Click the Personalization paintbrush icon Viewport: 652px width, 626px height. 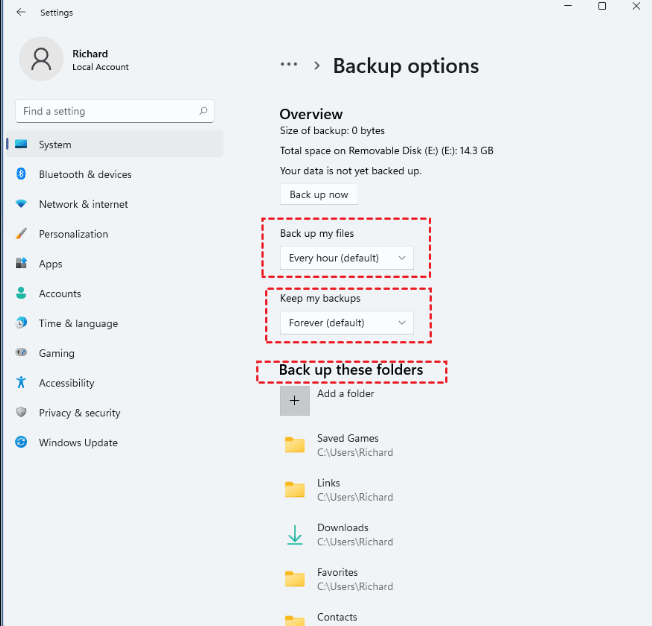tap(21, 234)
